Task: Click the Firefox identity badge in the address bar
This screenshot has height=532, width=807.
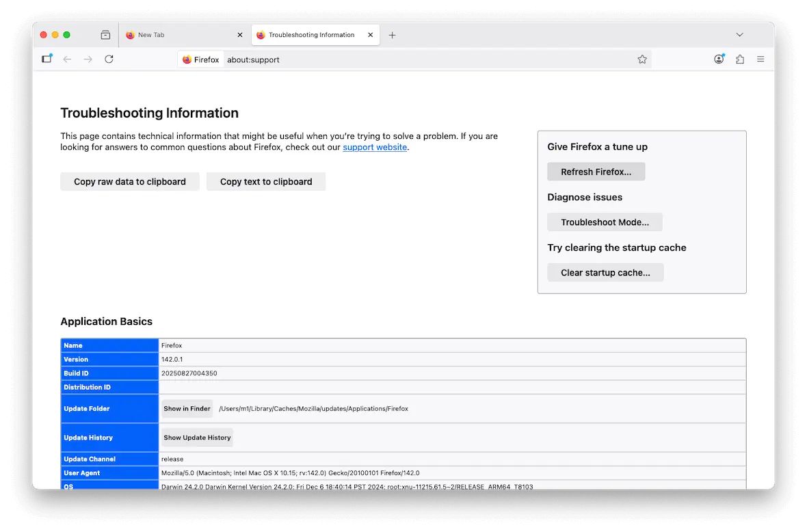Action: click(x=201, y=59)
